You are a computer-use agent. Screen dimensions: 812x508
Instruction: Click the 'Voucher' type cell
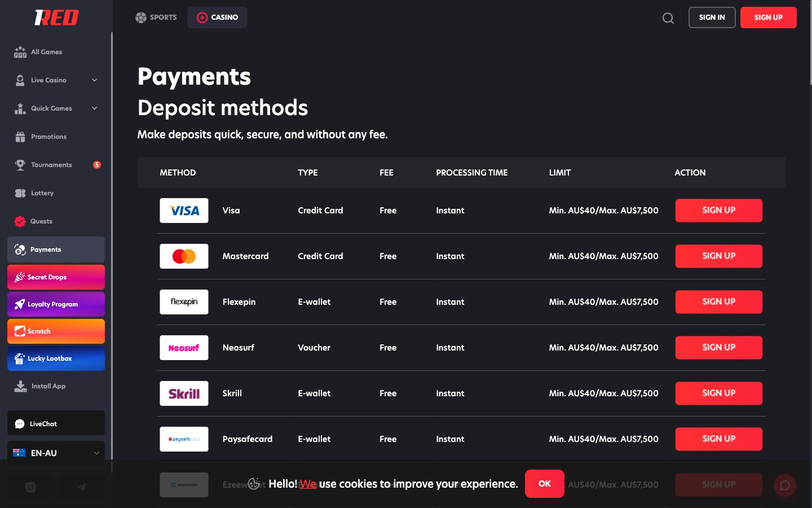[x=314, y=348]
